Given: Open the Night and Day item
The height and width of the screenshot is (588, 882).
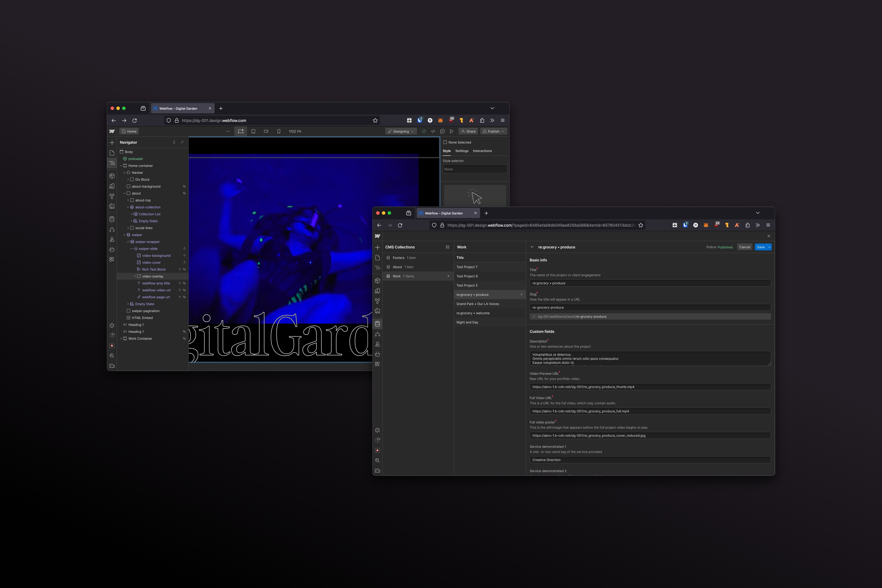Looking at the screenshot, I should tap(490, 322).
